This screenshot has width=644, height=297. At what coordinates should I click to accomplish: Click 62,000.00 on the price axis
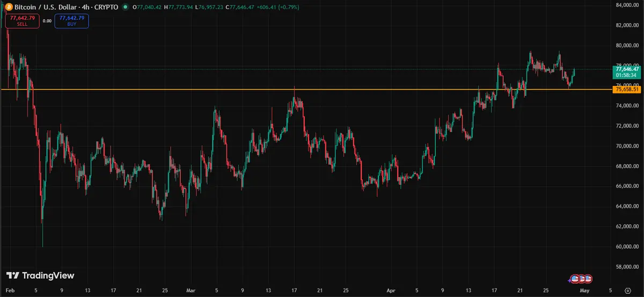pos(627,227)
